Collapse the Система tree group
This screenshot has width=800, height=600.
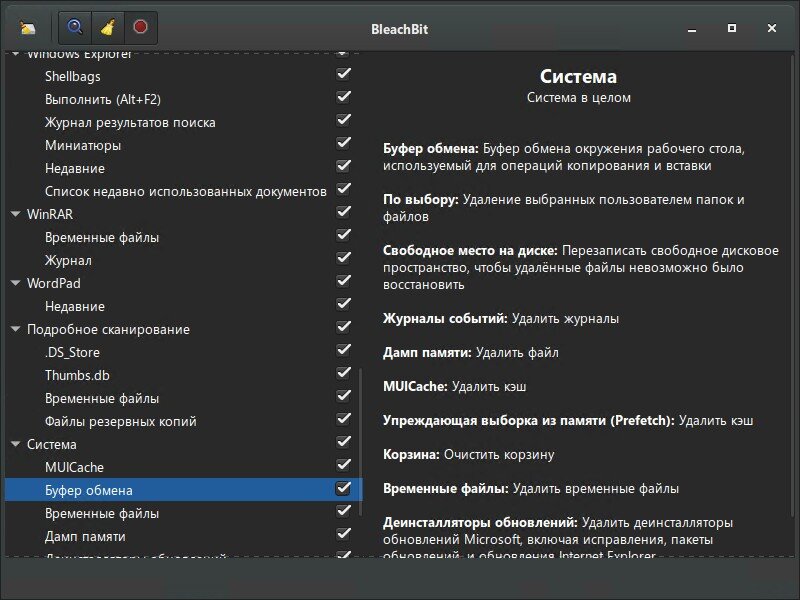pyautogui.click(x=15, y=444)
